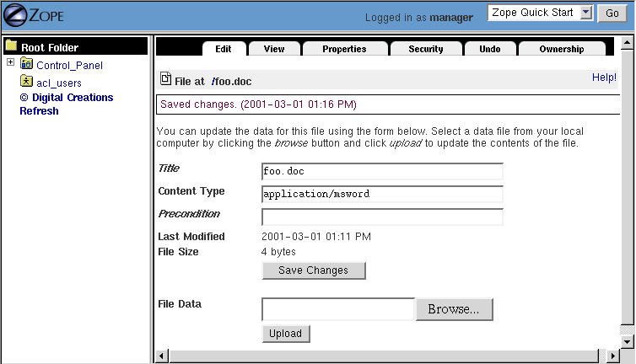Click the Root Folder yellow folder icon
636x364 pixels.
(x=12, y=47)
